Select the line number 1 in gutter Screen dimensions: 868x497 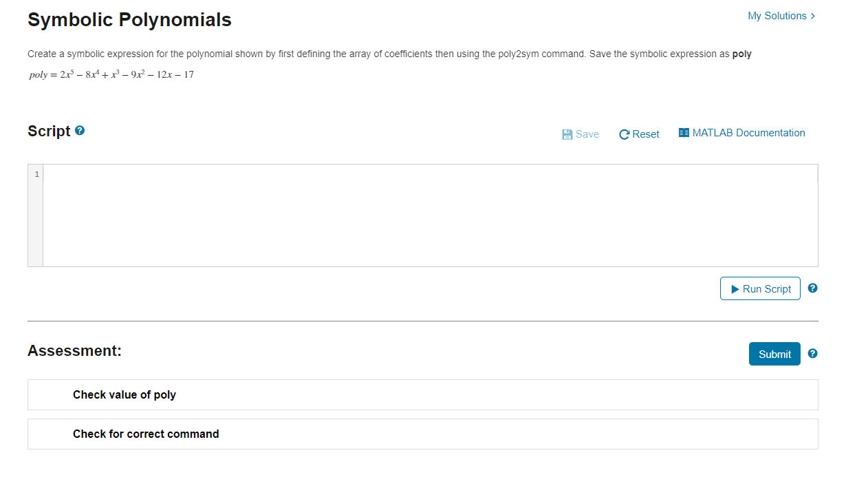point(36,174)
